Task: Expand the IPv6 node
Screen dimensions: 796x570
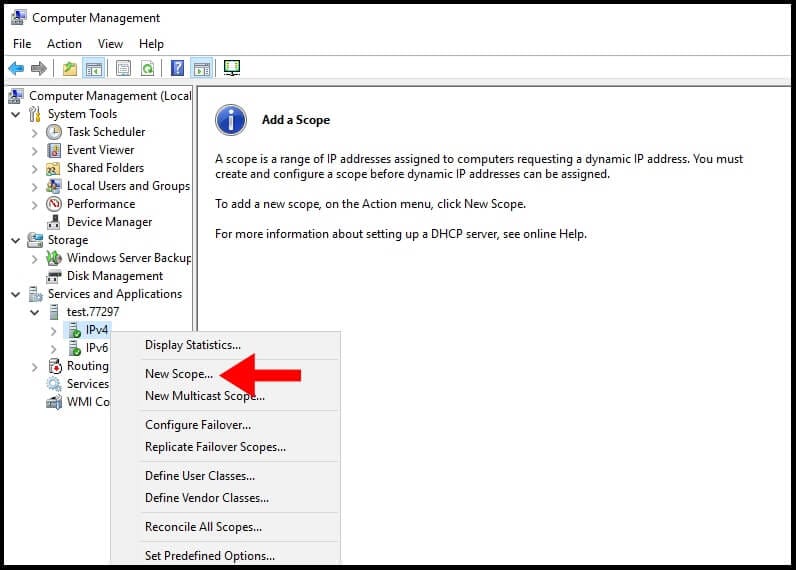Action: pos(54,349)
